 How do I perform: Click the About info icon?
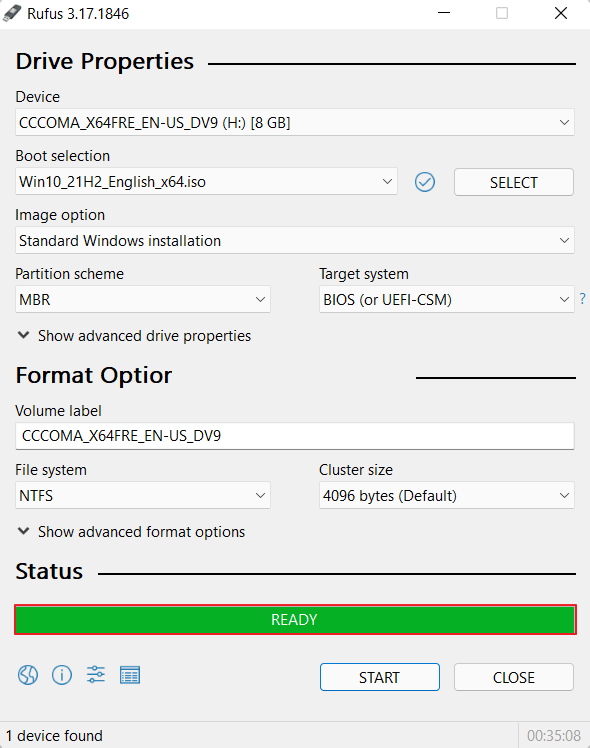tap(62, 675)
